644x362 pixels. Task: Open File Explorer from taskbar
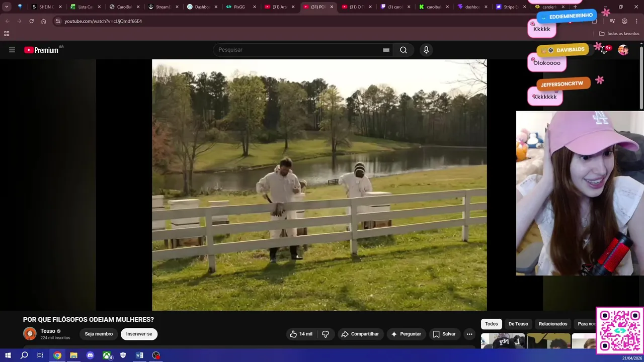tap(73, 355)
